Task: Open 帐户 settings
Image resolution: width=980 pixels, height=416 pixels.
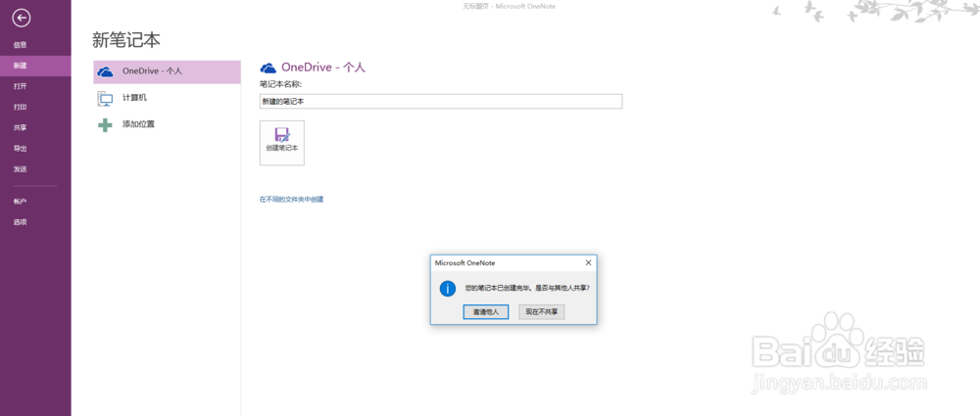Action: coord(20,201)
